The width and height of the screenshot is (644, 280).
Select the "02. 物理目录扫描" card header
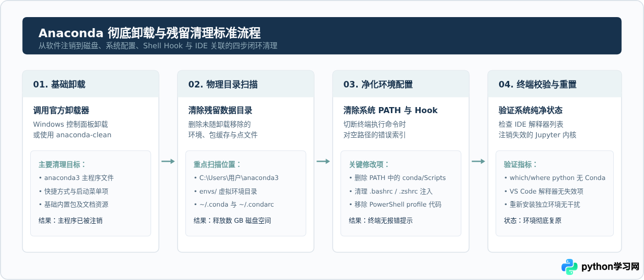(x=246, y=84)
